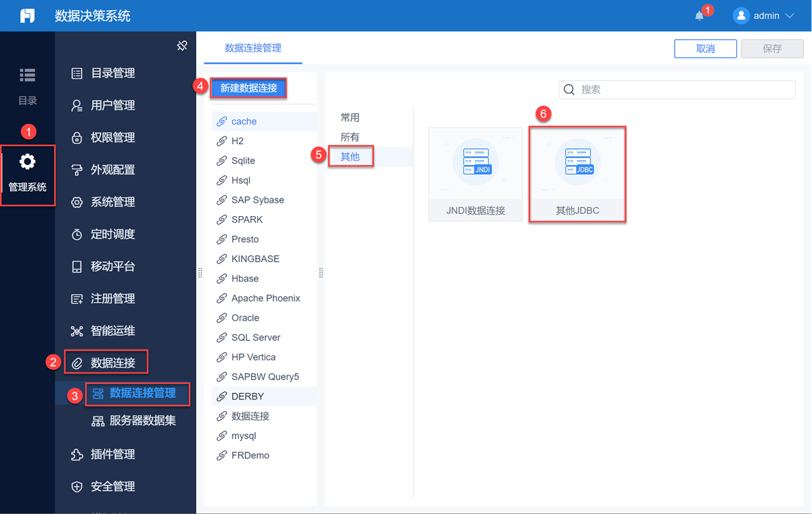
Task: Click the 移动平台 tablet icon
Action: (76, 266)
